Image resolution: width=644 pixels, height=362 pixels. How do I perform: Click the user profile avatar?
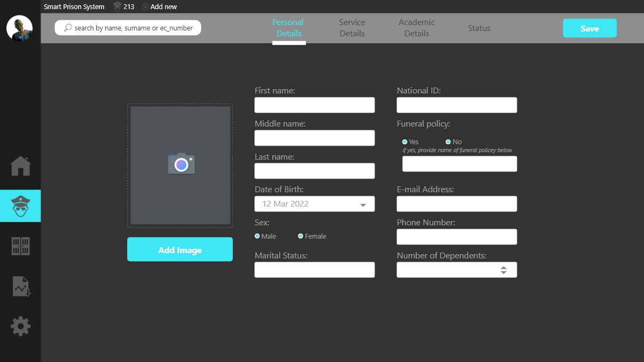(x=19, y=28)
